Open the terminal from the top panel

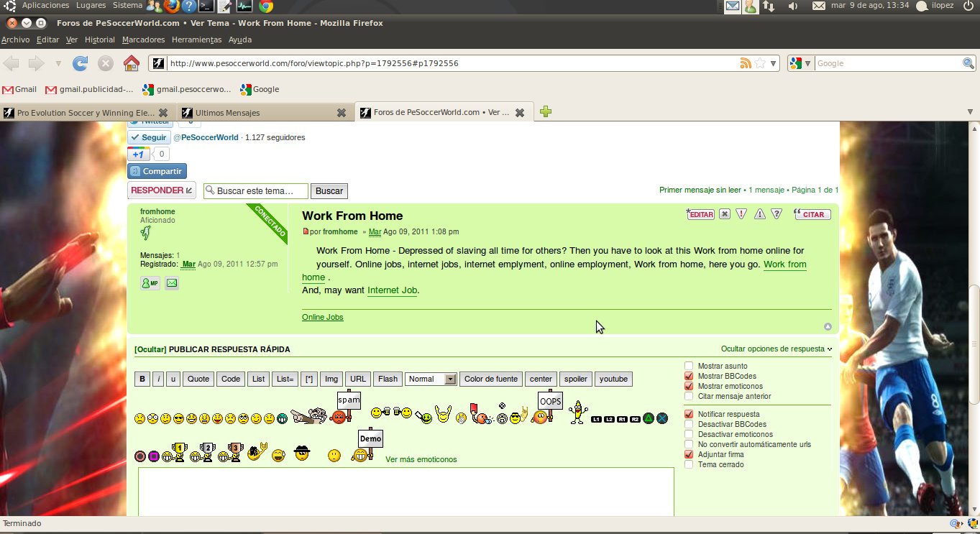coord(206,6)
